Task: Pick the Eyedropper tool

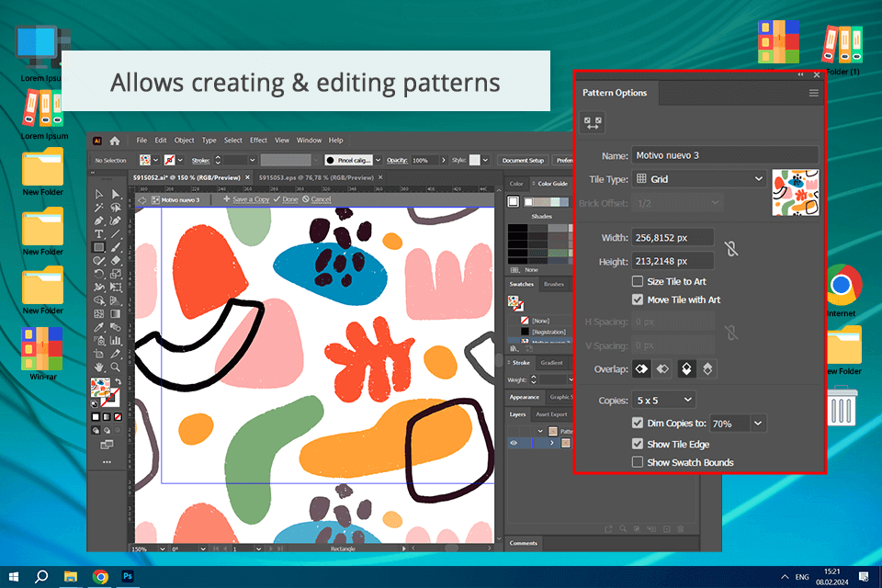Action: 99,327
